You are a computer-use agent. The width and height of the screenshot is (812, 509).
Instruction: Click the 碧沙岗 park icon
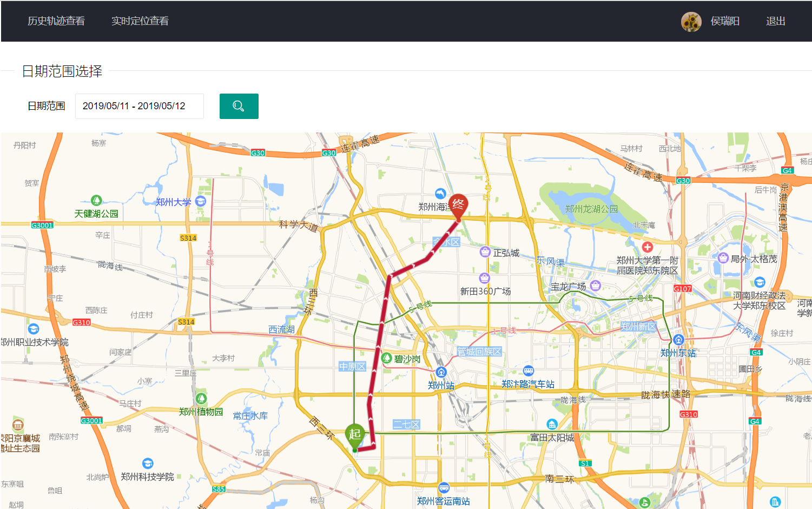[x=387, y=358]
